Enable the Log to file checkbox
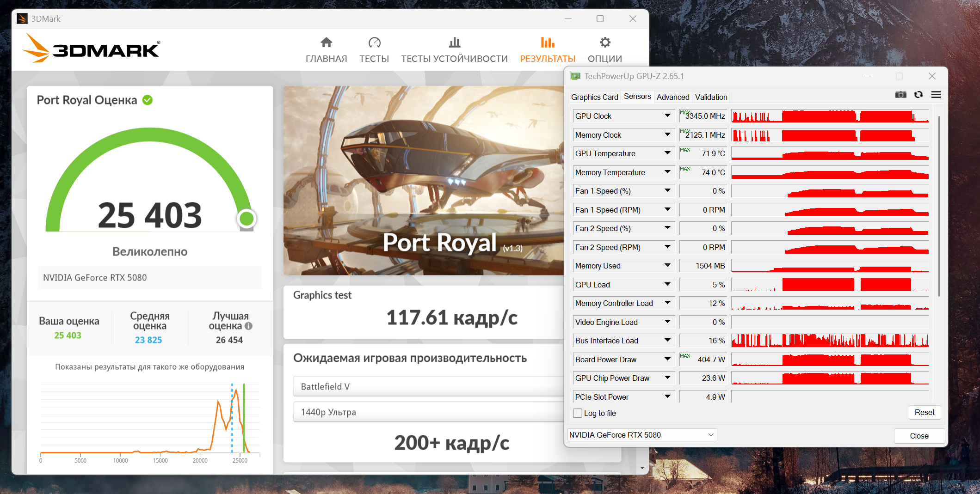Viewport: 980px width, 494px height. [578, 413]
